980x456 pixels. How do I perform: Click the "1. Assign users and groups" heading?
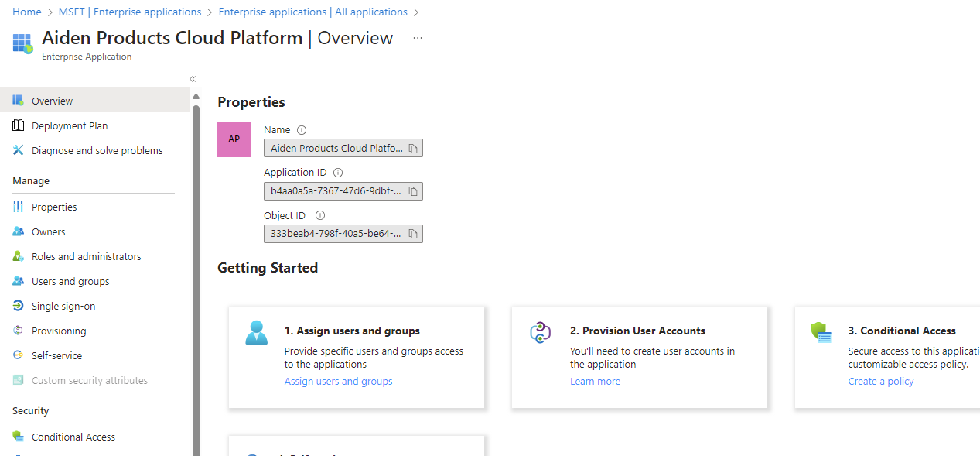click(x=352, y=331)
